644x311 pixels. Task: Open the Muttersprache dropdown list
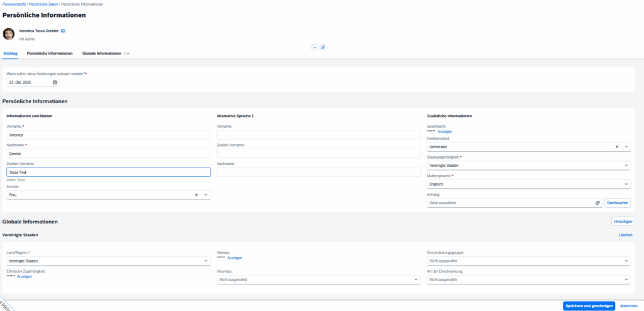pyautogui.click(x=626, y=184)
